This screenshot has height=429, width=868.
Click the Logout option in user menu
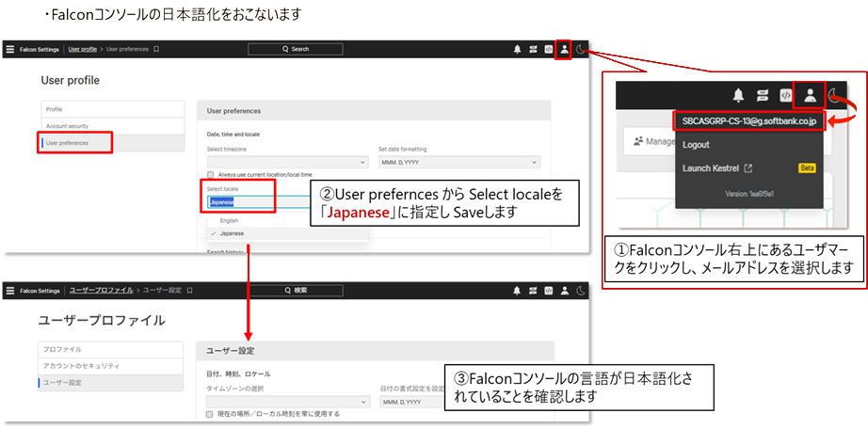pos(696,145)
